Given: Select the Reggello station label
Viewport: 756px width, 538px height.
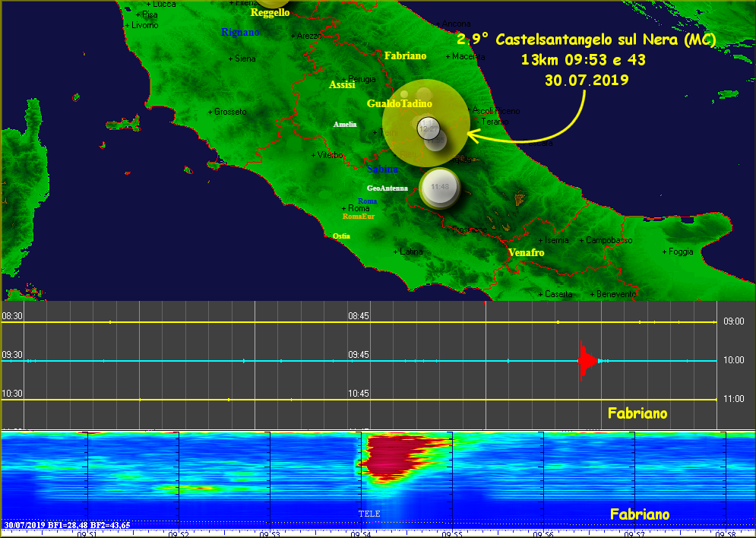Looking at the screenshot, I should (x=270, y=13).
